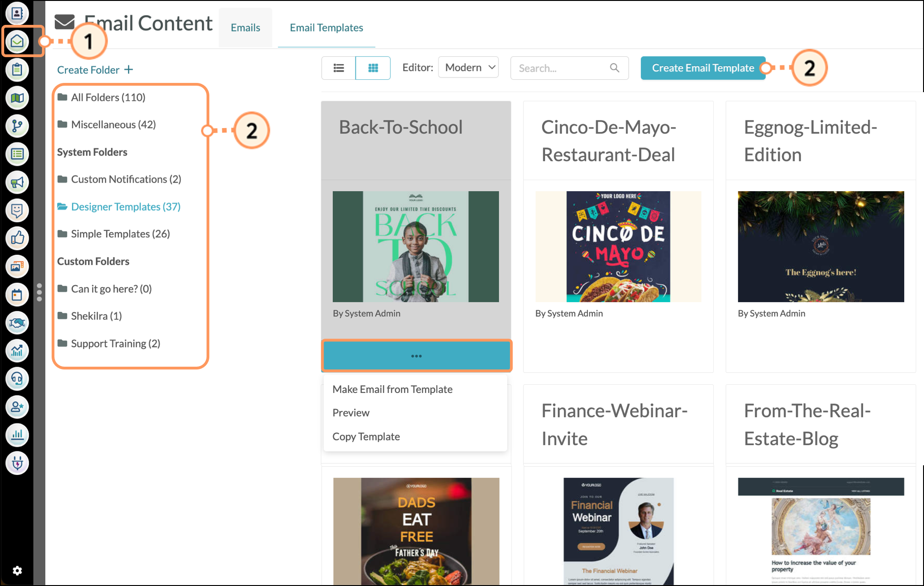Click the From-The-Real-Estate-Blog title
Viewport: 924px width, 586px height.
click(x=807, y=425)
